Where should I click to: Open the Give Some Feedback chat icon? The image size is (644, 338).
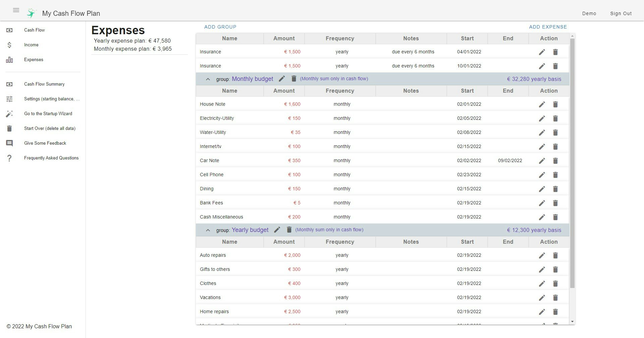point(9,143)
